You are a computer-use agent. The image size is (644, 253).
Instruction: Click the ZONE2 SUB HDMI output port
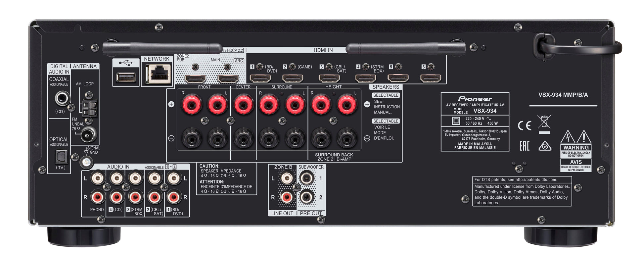point(195,79)
